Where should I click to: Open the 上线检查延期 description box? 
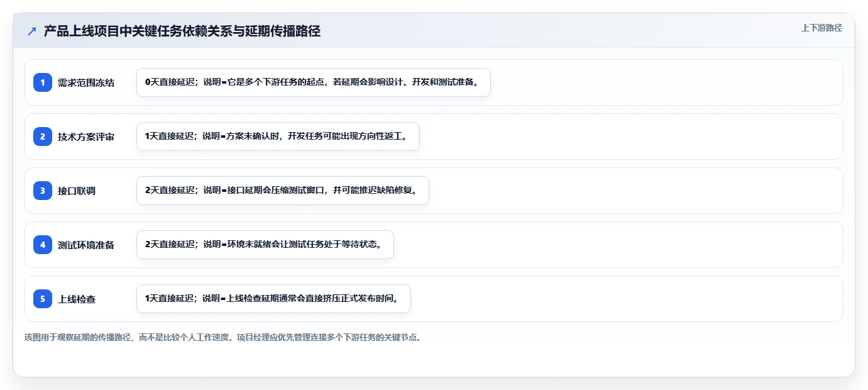point(273,299)
